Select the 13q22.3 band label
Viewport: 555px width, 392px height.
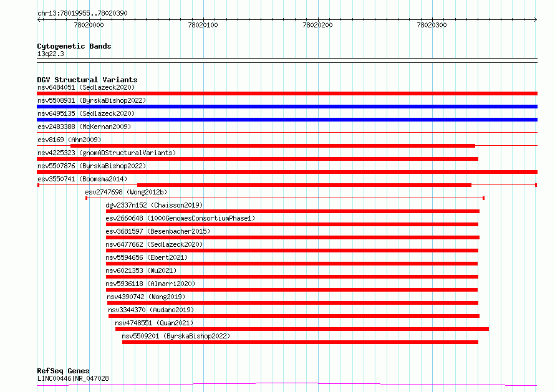coord(51,54)
